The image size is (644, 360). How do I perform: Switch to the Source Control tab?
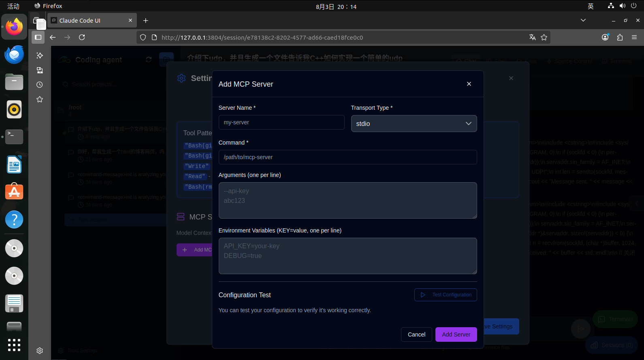pyautogui.click(x=569, y=61)
